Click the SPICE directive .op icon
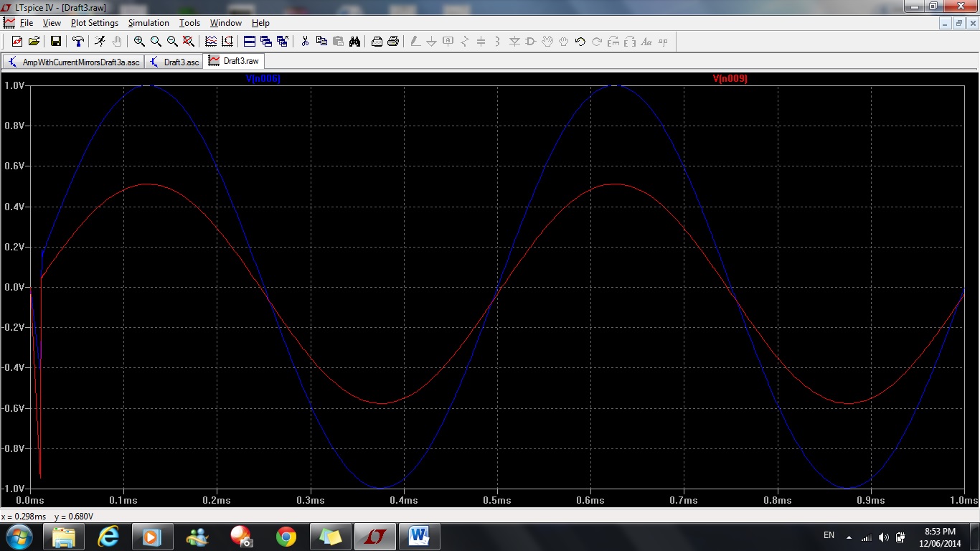 (x=663, y=42)
